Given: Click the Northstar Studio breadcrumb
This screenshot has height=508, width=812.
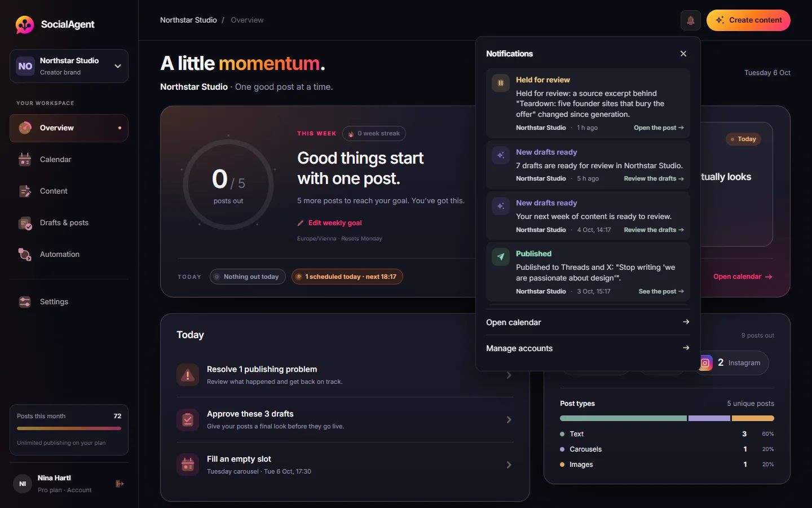Looking at the screenshot, I should point(188,20).
